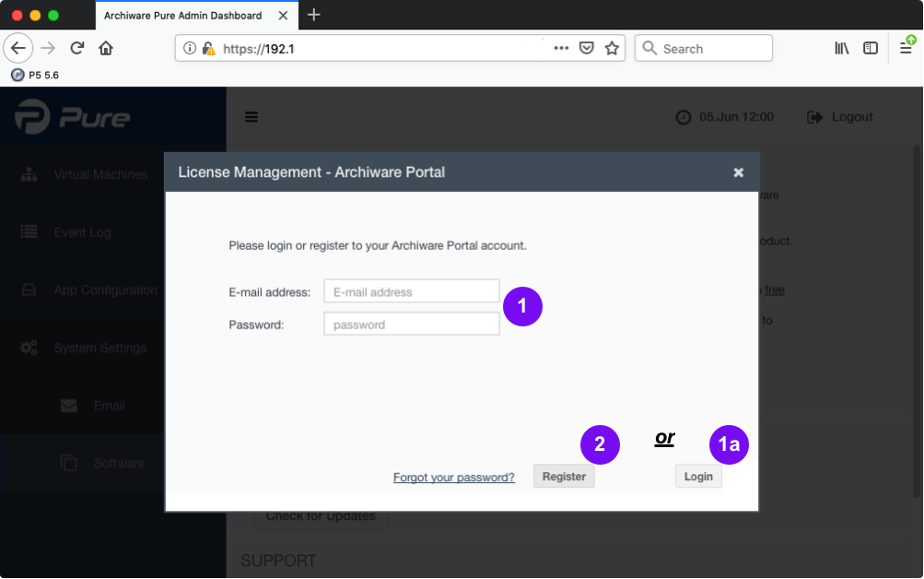This screenshot has height=579, width=924.
Task: Open page actions three-dots menu
Action: pos(561,48)
